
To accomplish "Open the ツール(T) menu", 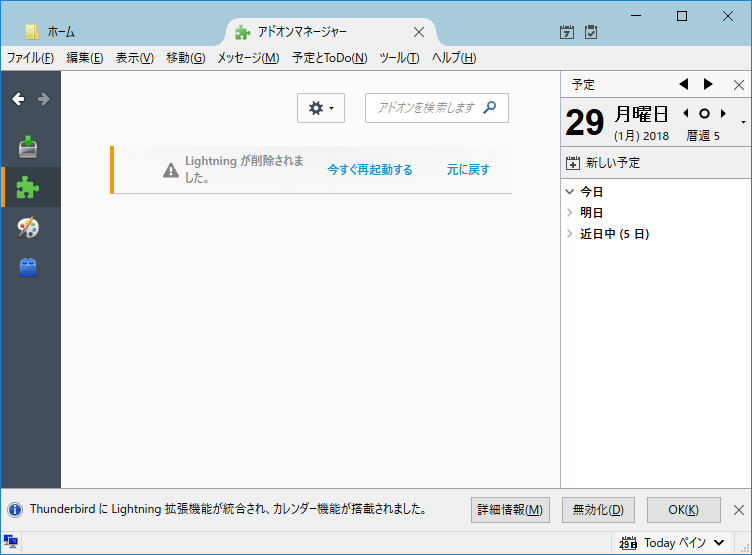I will pos(399,58).
